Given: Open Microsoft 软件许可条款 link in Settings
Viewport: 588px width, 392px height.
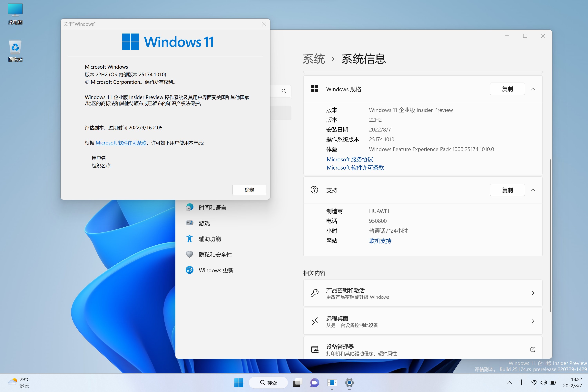Looking at the screenshot, I should pos(355,168).
